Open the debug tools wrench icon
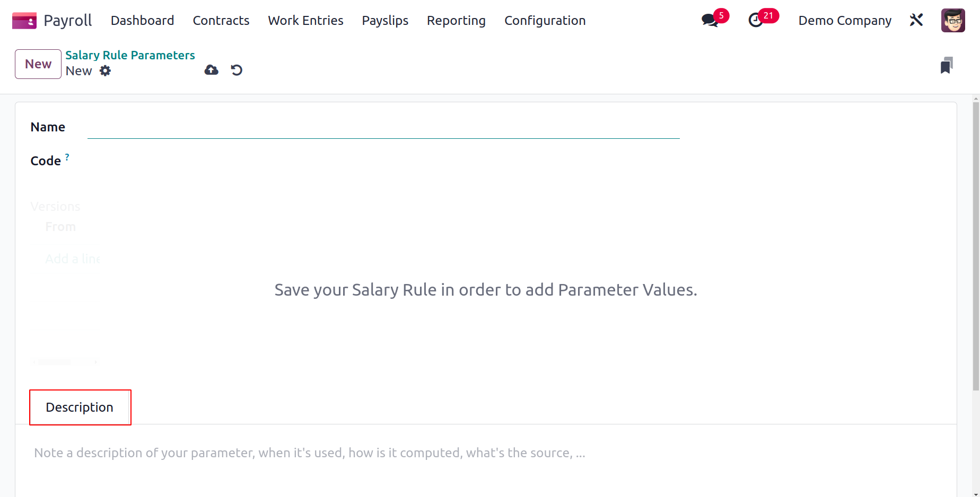Screen dimensions: 980x497 coord(916,20)
